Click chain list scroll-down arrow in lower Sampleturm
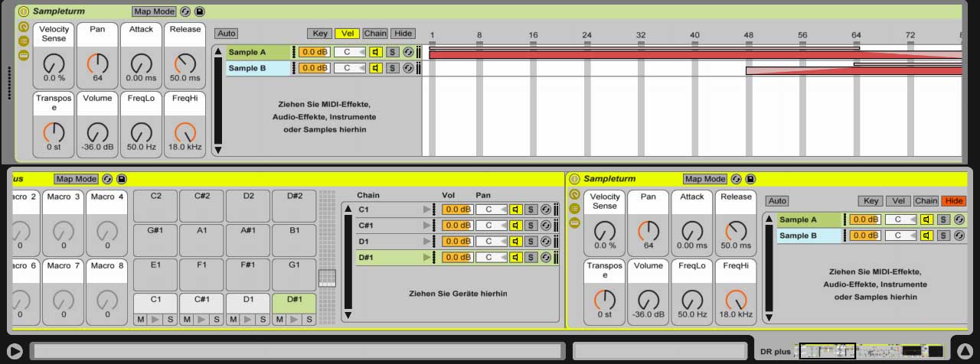Image resolution: width=980 pixels, height=364 pixels. tap(769, 317)
